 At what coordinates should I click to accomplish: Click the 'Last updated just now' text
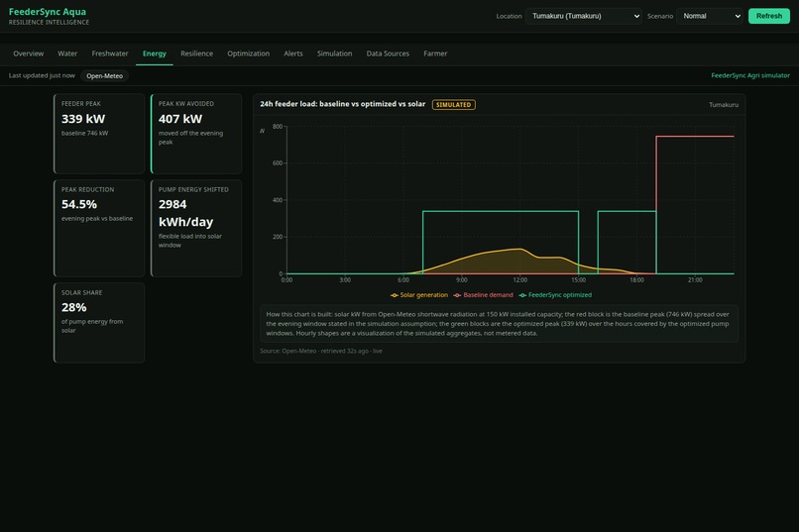42,75
